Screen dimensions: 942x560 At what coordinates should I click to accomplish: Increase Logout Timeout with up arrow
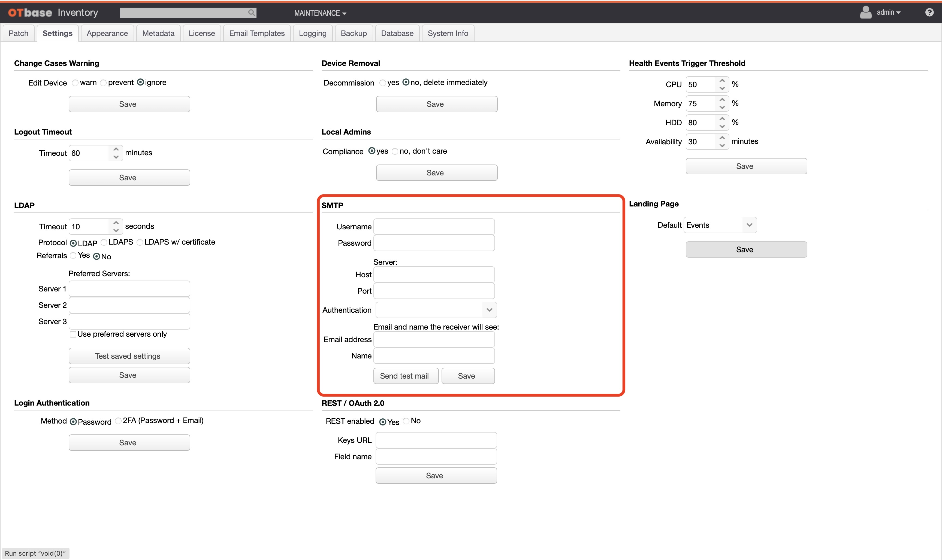click(x=116, y=149)
